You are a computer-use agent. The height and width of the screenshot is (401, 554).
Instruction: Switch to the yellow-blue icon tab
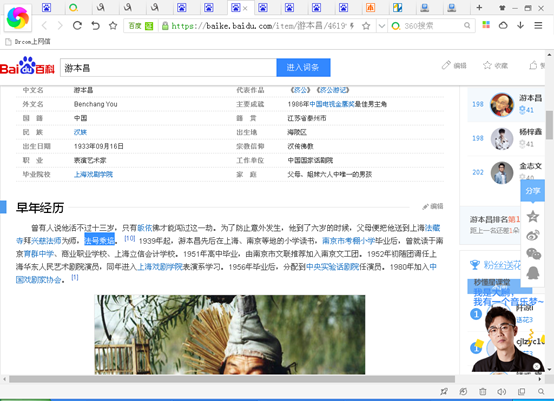tap(397, 7)
